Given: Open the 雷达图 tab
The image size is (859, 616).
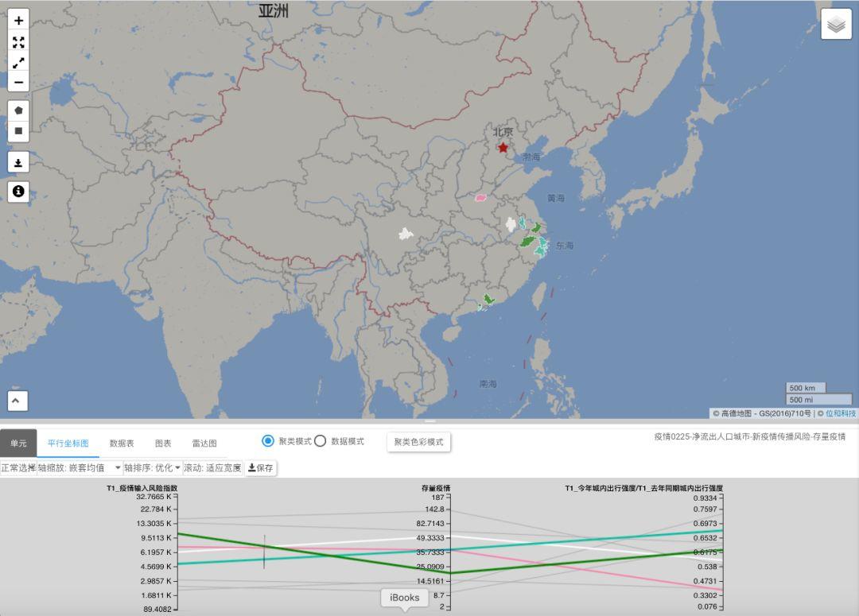Looking at the screenshot, I should [204, 443].
